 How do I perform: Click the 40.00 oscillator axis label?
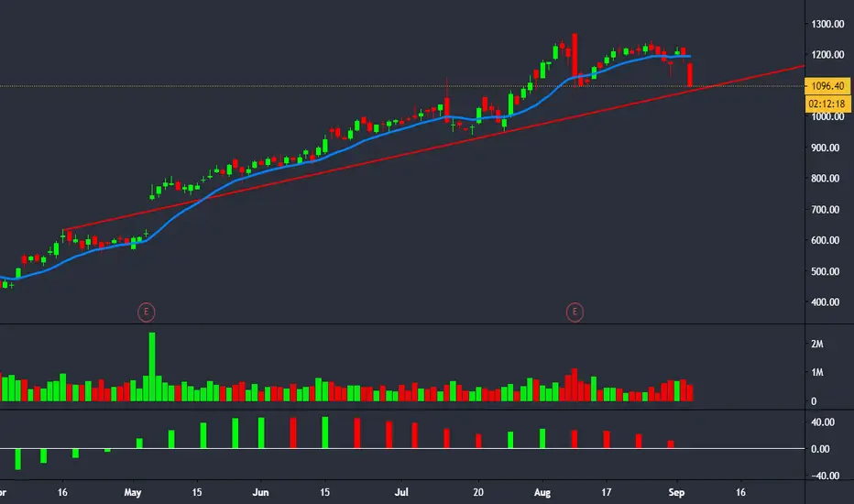click(x=823, y=422)
